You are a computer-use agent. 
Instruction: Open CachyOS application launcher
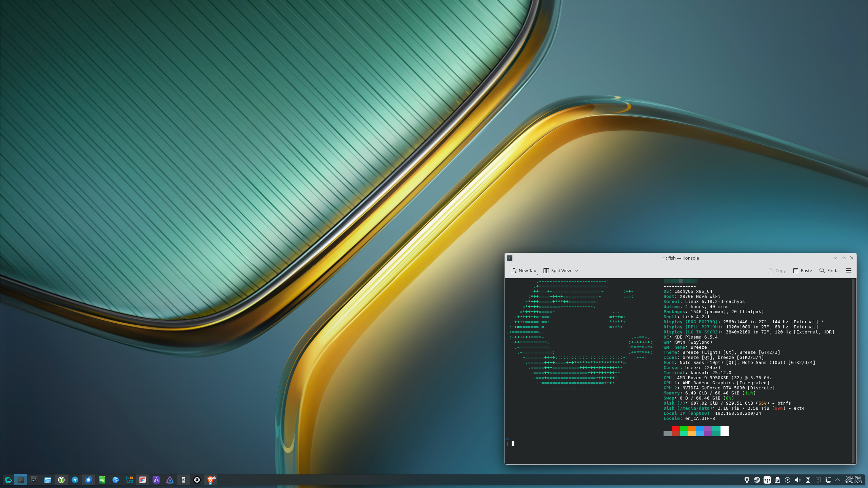[x=8, y=480]
